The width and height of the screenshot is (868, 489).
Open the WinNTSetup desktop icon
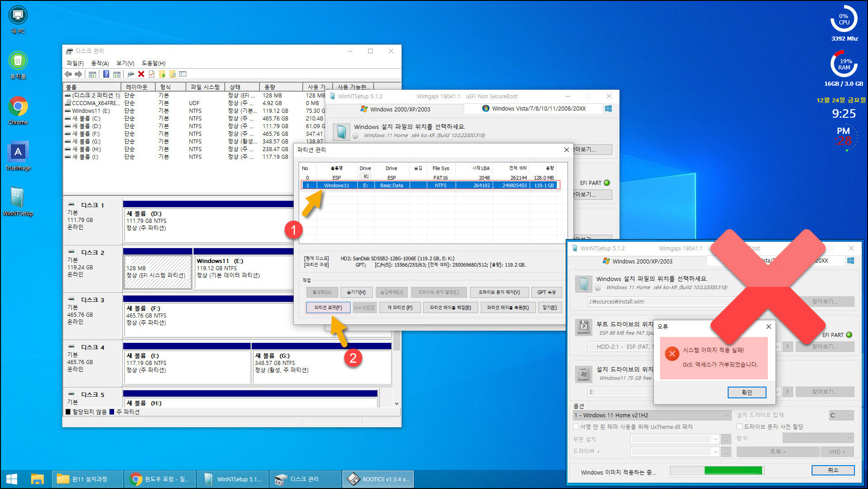[x=18, y=202]
